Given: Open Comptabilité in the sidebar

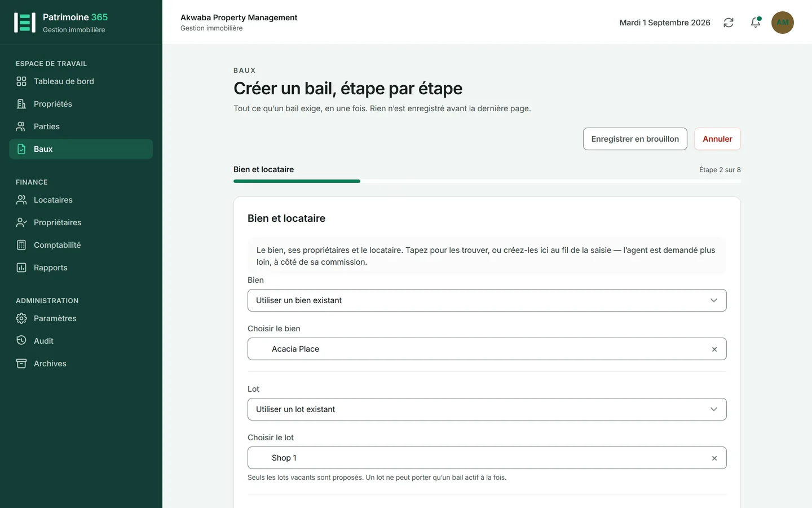Looking at the screenshot, I should pyautogui.click(x=81, y=245).
